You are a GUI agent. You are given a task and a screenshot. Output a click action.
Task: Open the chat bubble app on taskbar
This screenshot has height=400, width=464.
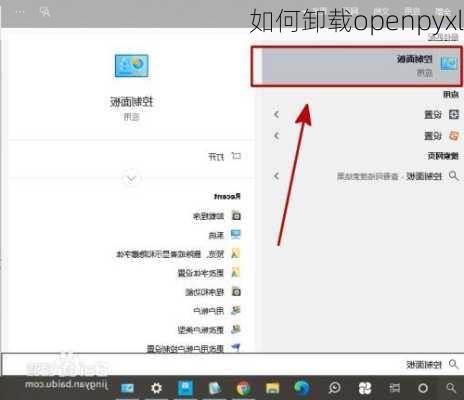click(x=334, y=388)
